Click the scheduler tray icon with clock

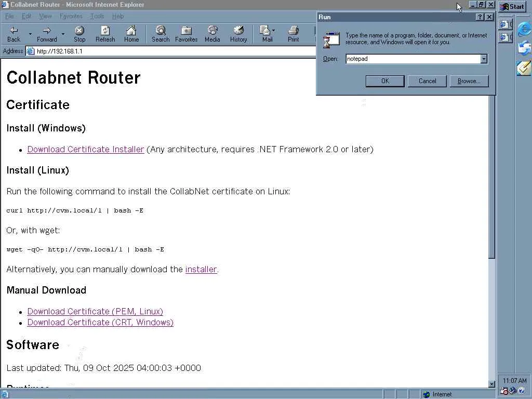[x=504, y=391]
